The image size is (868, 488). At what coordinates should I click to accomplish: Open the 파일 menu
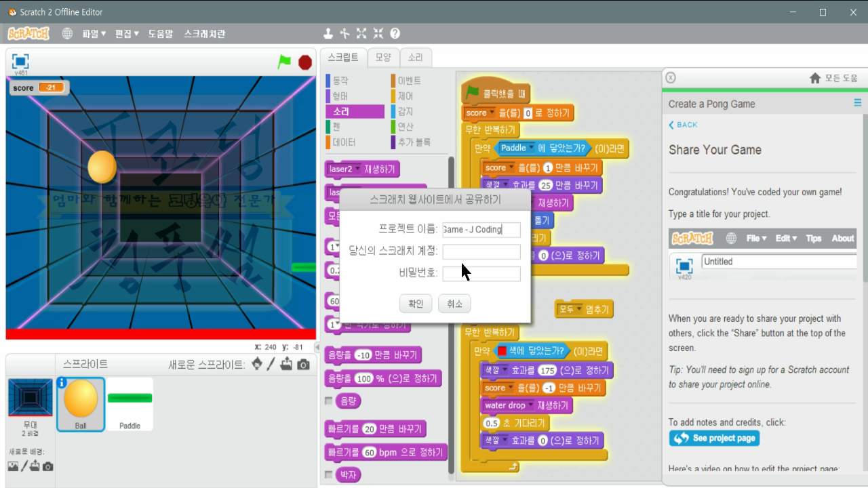pyautogui.click(x=92, y=33)
